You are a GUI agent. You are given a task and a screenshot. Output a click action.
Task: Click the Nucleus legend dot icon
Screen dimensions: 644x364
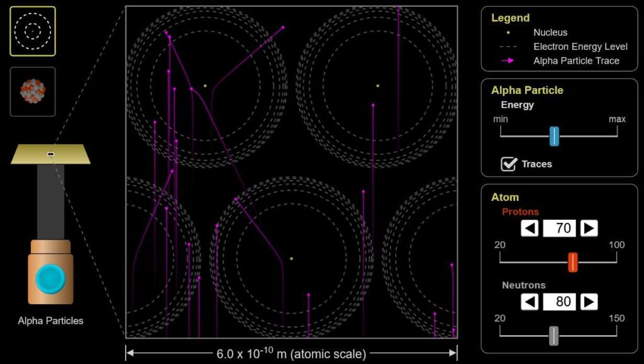point(508,33)
